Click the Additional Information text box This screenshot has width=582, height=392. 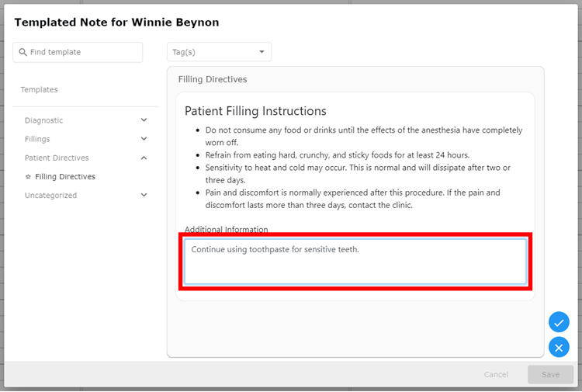click(355, 262)
